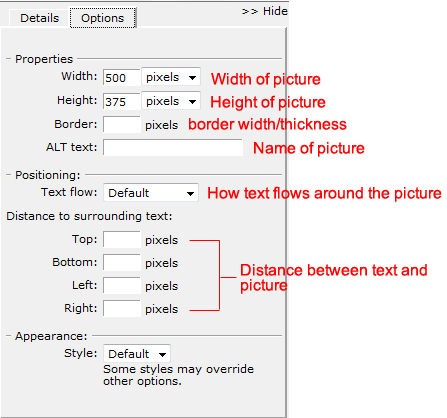
Task: Click the Style dropdown arrow icon
Action: coord(162,355)
